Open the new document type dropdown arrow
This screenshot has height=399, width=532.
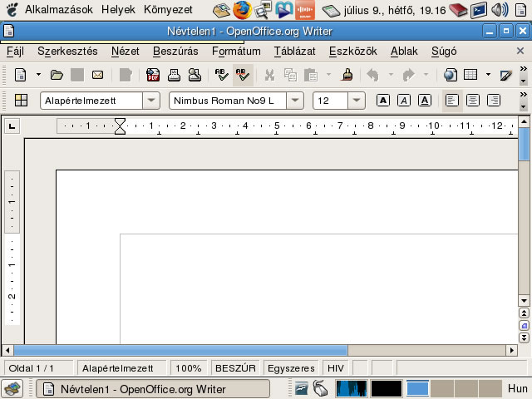coord(38,75)
